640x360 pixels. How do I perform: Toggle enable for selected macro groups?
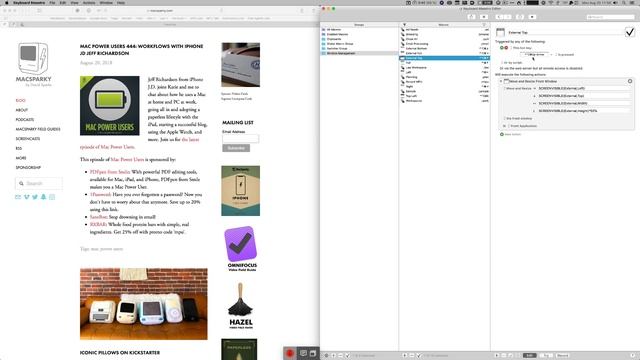pos(347,356)
